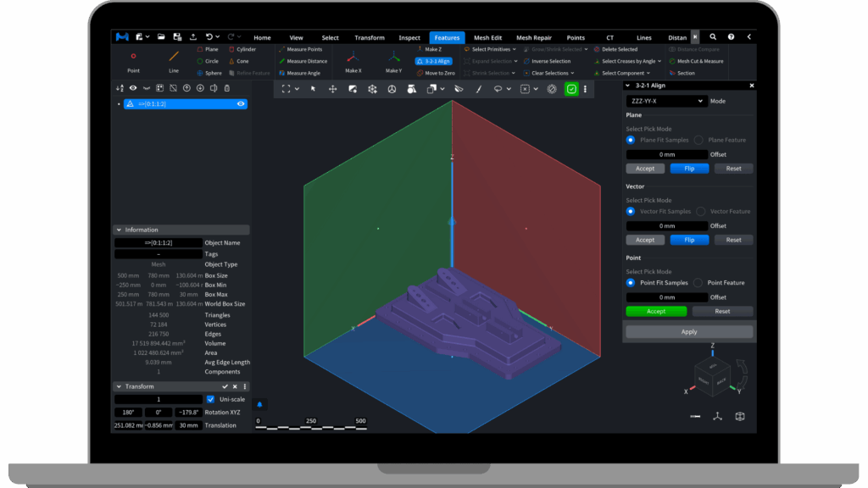This screenshot has width=868, height=488.
Task: Toggle visibility of the mesh object
Action: click(242, 104)
